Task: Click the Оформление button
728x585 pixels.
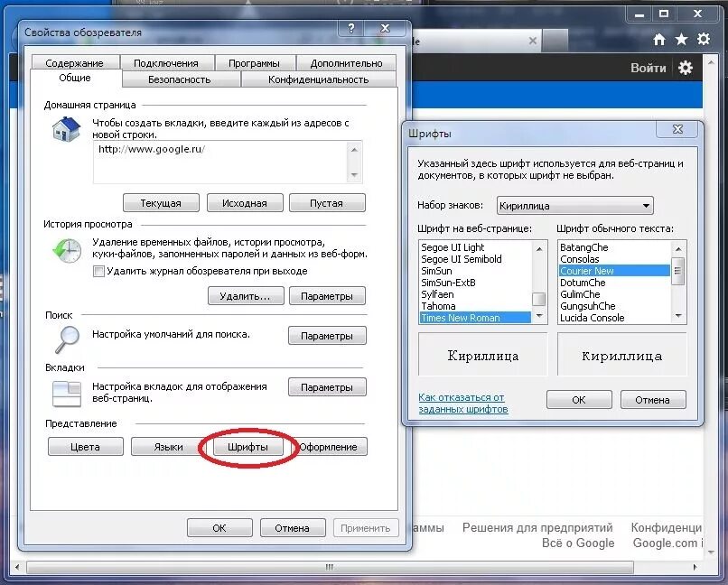Action: pyautogui.click(x=328, y=447)
